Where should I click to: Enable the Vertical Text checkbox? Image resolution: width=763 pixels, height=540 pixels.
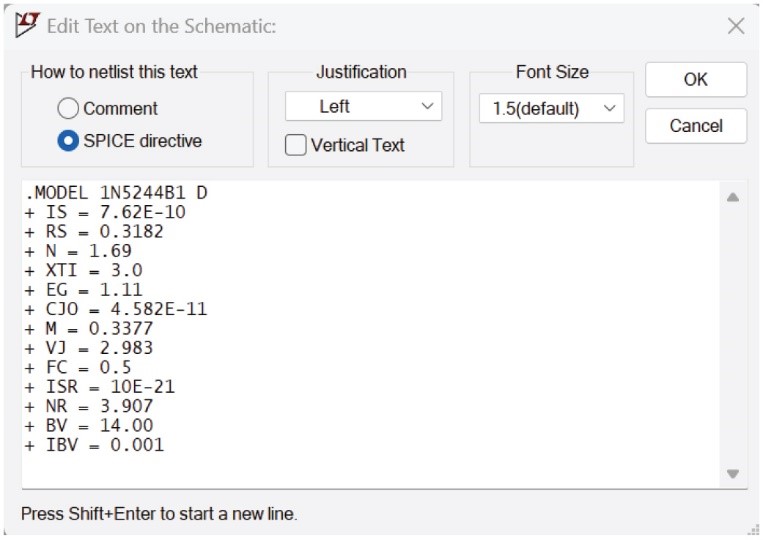tap(296, 145)
